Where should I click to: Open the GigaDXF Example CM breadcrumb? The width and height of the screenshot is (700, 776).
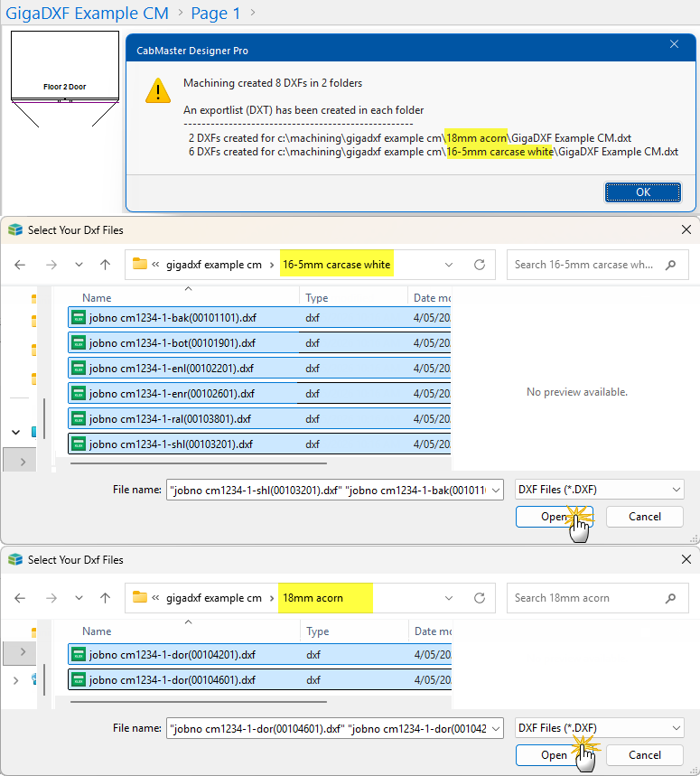87,13
